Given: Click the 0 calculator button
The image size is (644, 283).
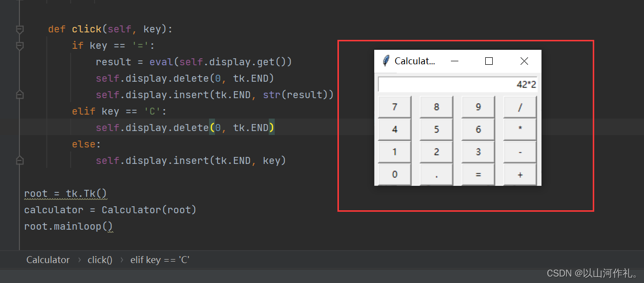Looking at the screenshot, I should pyautogui.click(x=395, y=174).
